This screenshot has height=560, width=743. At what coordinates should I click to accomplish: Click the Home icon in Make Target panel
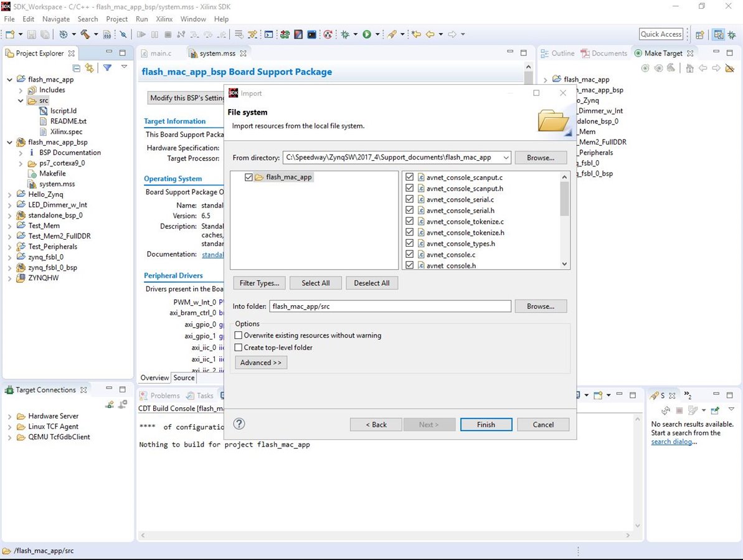coord(689,68)
